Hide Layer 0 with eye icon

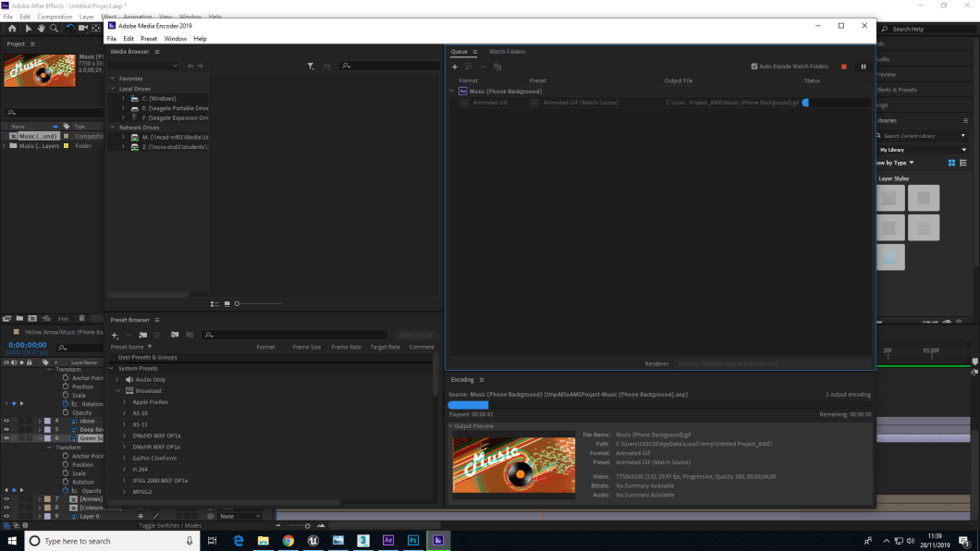click(6, 517)
